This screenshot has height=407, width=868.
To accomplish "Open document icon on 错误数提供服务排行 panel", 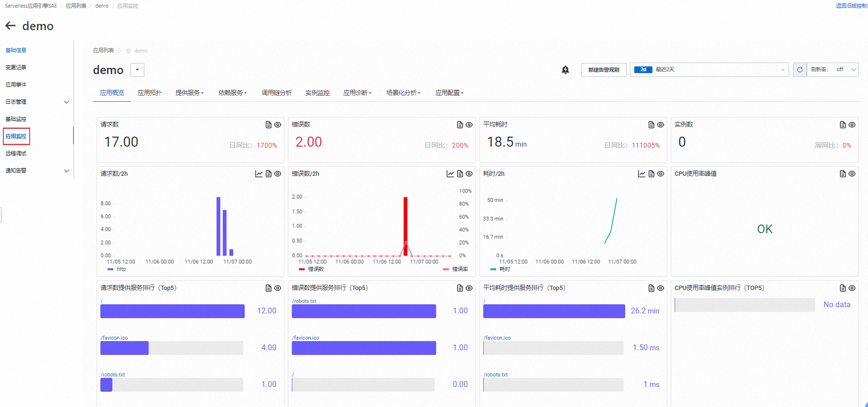I will [460, 288].
